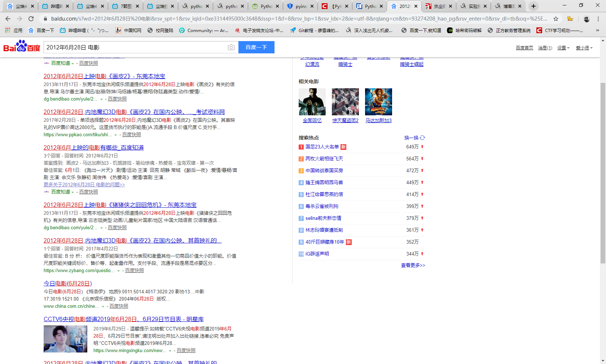This screenshot has width=606, height=364.
Task: Open 2012年6月上映的电影有哪些 result
Action: [94, 148]
